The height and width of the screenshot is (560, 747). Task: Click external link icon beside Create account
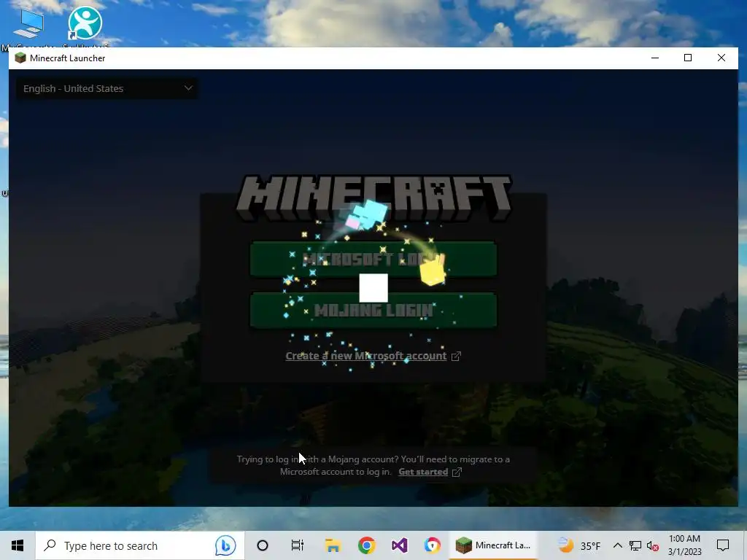(x=456, y=356)
